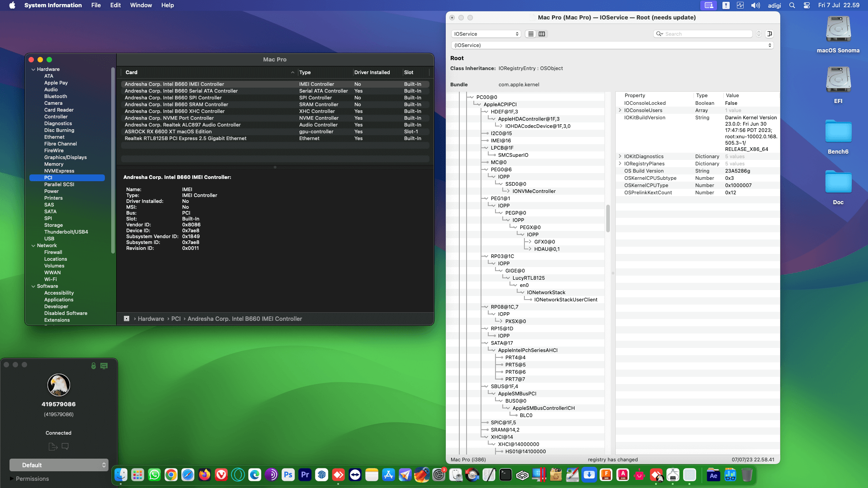Open WhatsApp from the Dock
Screen dimensions: 868x488
[155, 475]
